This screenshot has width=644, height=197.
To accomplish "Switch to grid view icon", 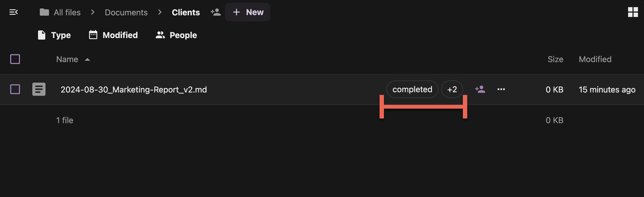I will [633, 12].
